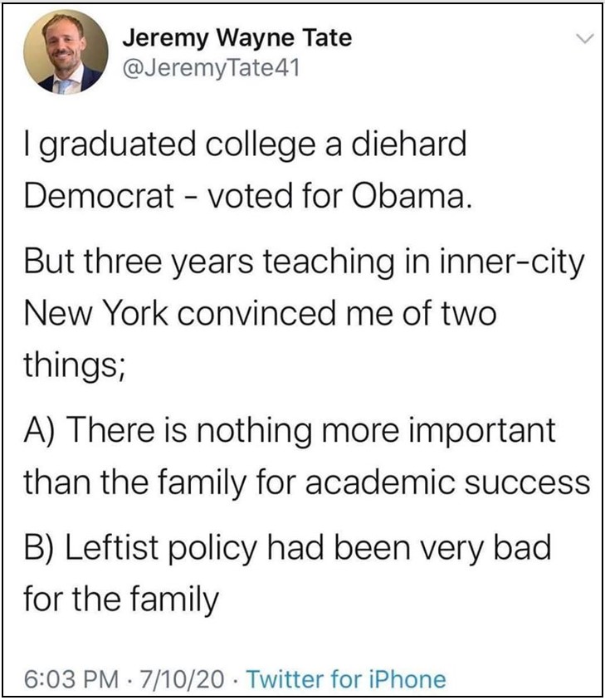Expand the tweet options chevron menu

585,39
